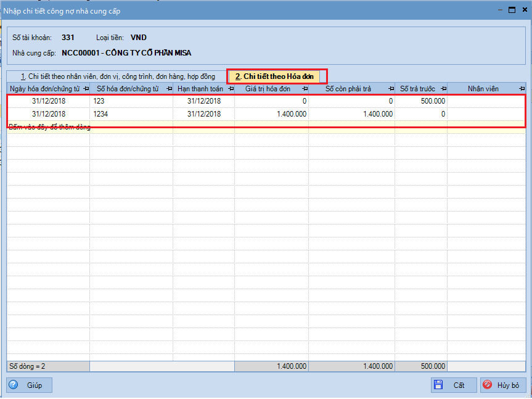532x399 pixels.
Task: Click the 500.000 prepaid amount cell
Action: [421, 101]
